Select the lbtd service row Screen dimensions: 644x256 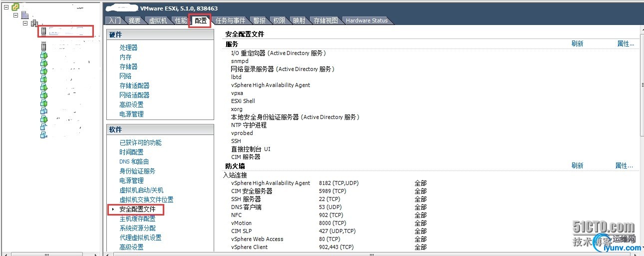tap(236, 77)
